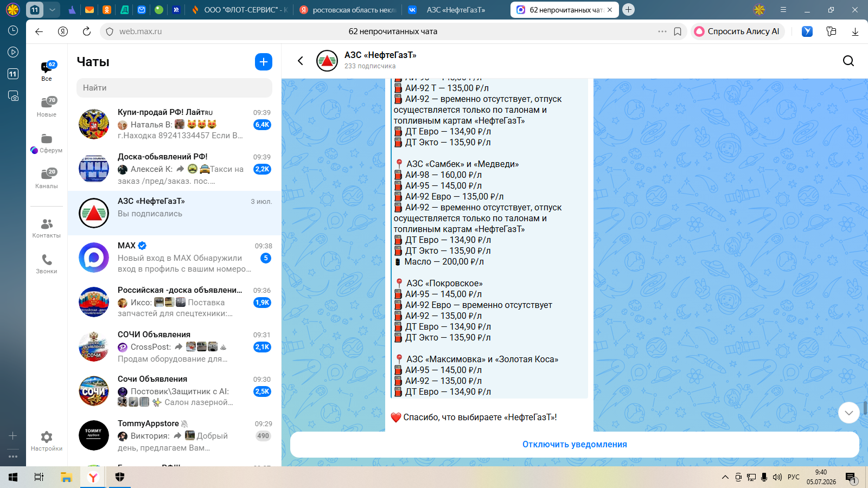Open browser history clock icon in side panel
Image resolution: width=868 pixels, height=488 pixels.
(13, 30)
